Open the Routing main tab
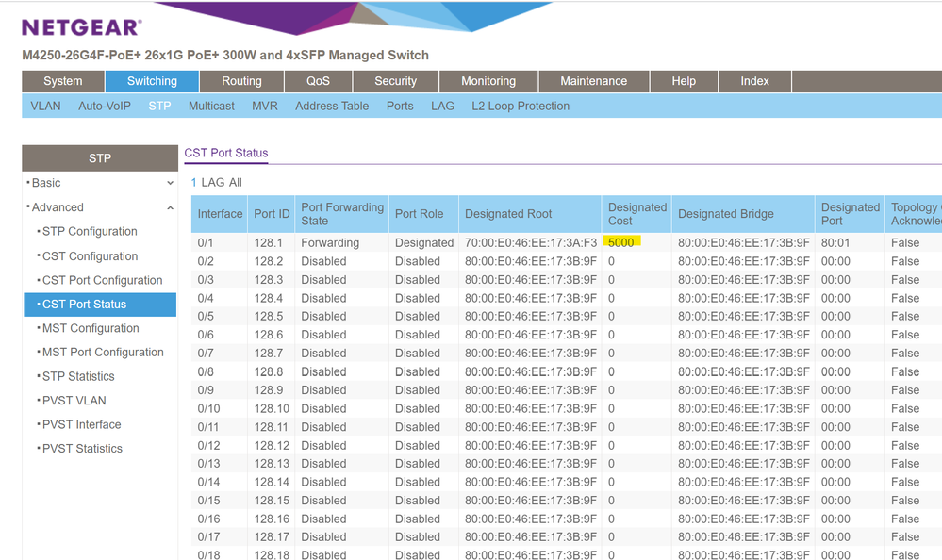This screenshot has width=942, height=560. click(x=241, y=81)
